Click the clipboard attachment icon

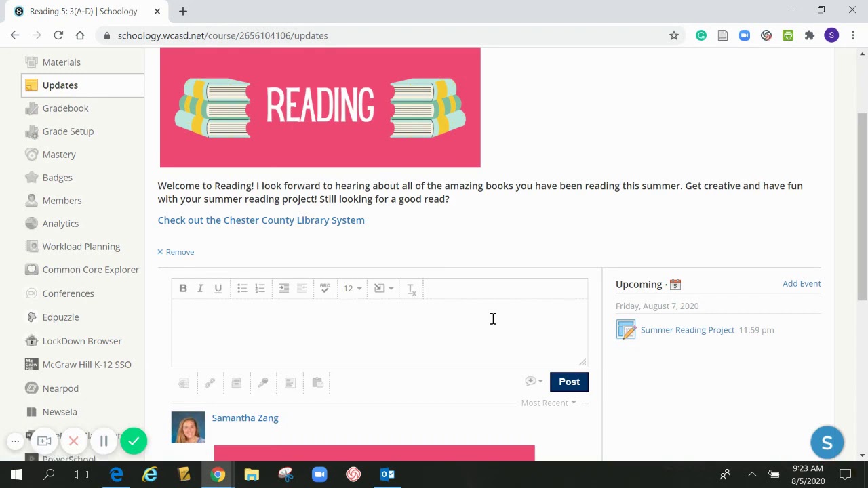click(317, 383)
